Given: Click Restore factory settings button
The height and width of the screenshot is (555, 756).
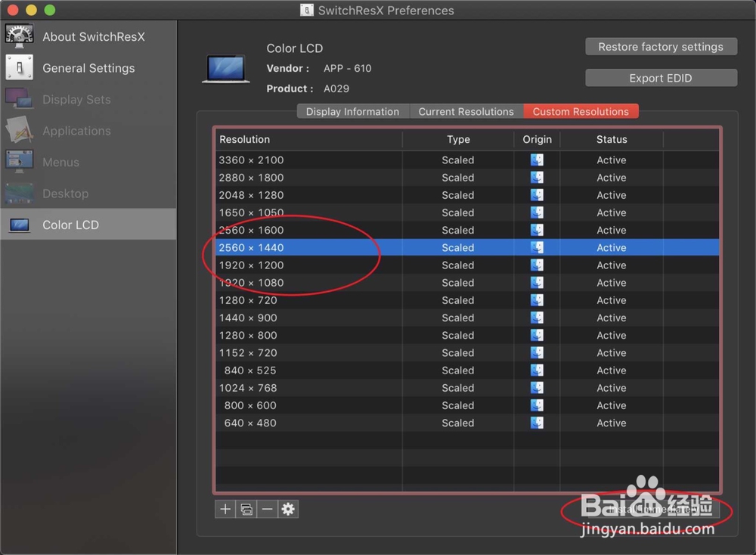Looking at the screenshot, I should (x=661, y=47).
